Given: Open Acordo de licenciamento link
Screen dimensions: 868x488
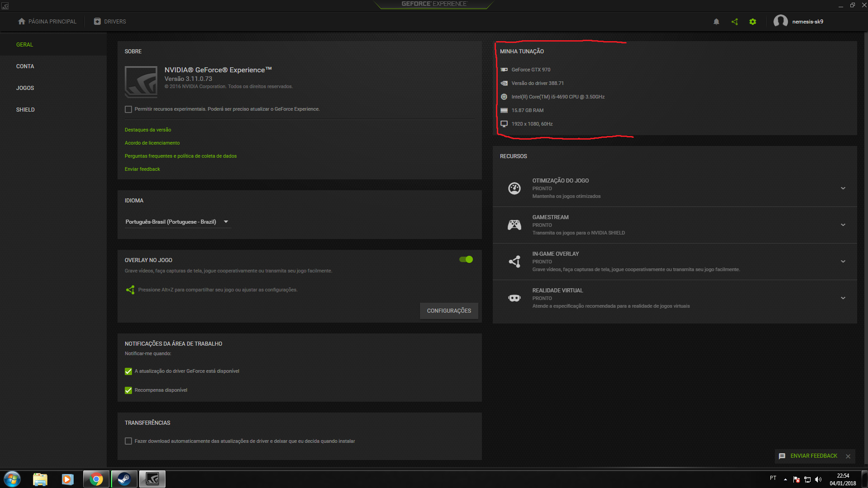Looking at the screenshot, I should (x=152, y=143).
